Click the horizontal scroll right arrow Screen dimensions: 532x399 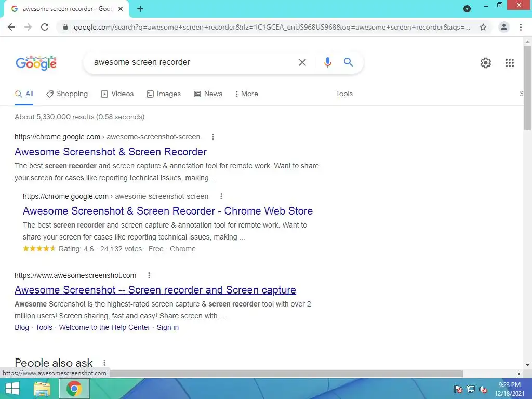pos(518,374)
